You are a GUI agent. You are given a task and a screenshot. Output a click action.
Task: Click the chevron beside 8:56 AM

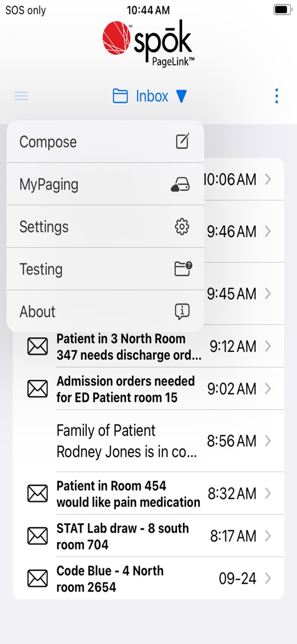pyautogui.click(x=268, y=441)
